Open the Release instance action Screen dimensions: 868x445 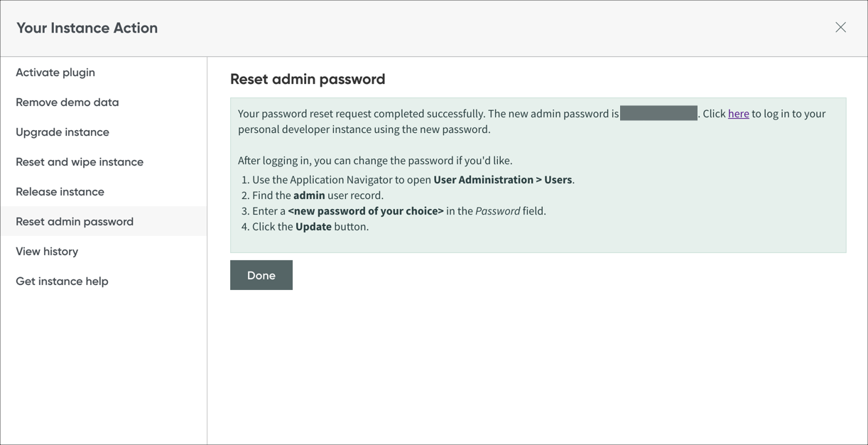tap(60, 191)
